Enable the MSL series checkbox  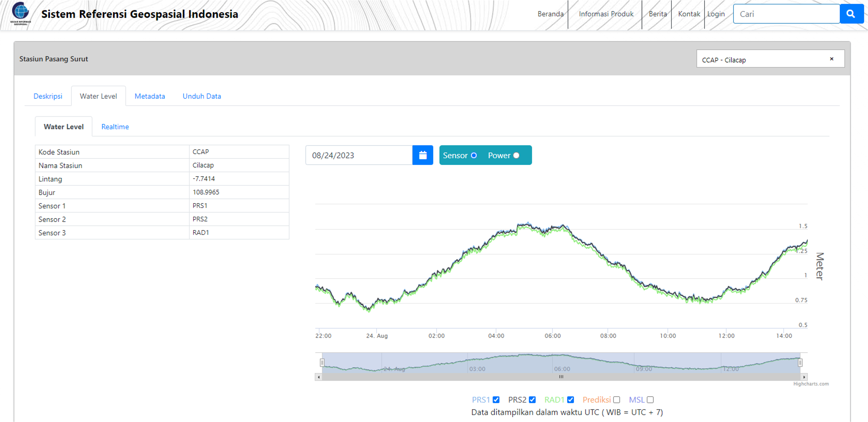650,400
